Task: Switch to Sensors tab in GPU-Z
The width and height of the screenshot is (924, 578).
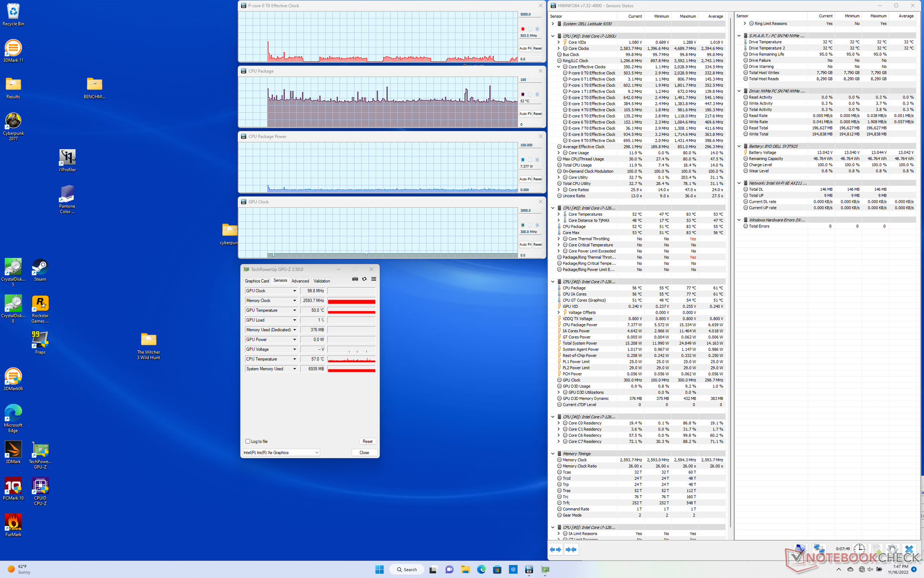Action: click(x=280, y=280)
